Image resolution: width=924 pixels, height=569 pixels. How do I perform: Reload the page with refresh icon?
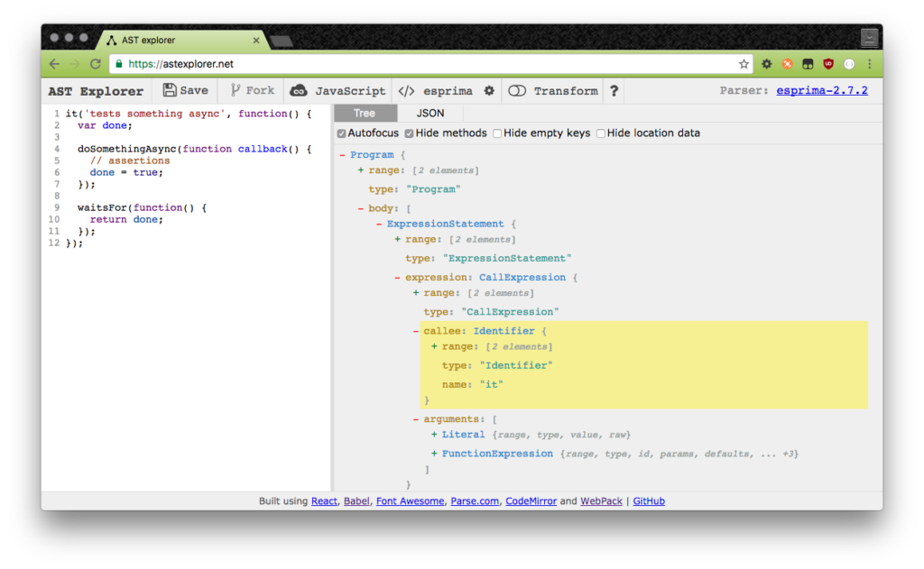[x=96, y=64]
